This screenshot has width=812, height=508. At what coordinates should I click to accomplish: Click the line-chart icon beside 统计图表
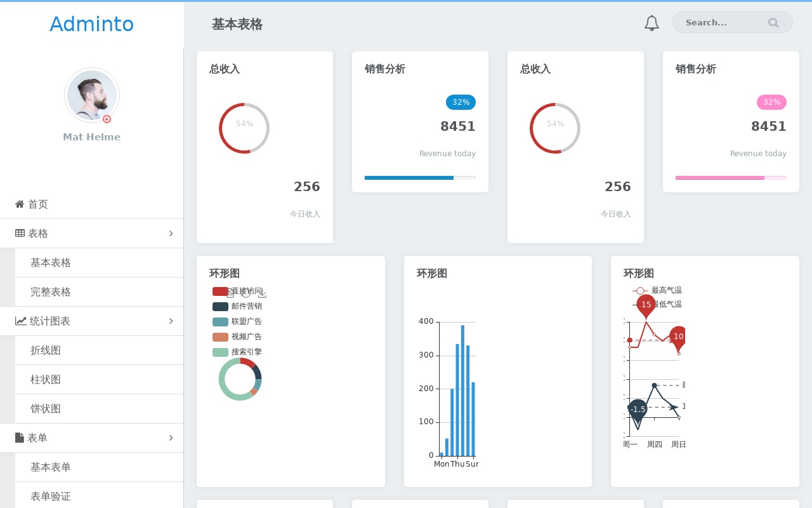21,321
